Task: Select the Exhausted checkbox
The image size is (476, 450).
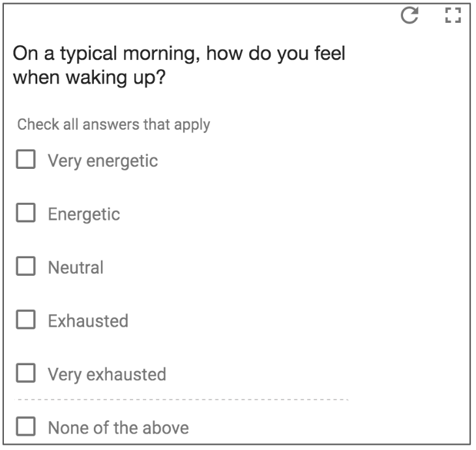Action: tap(25, 320)
